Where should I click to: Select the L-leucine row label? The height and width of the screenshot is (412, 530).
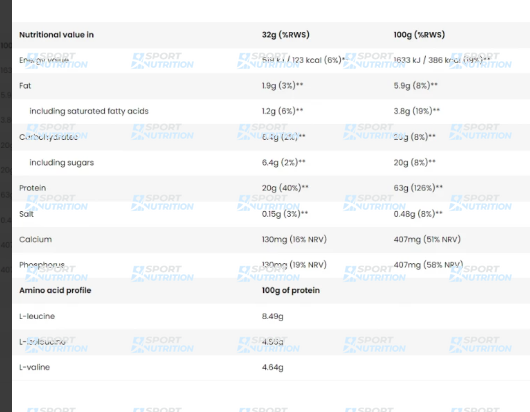point(37,316)
